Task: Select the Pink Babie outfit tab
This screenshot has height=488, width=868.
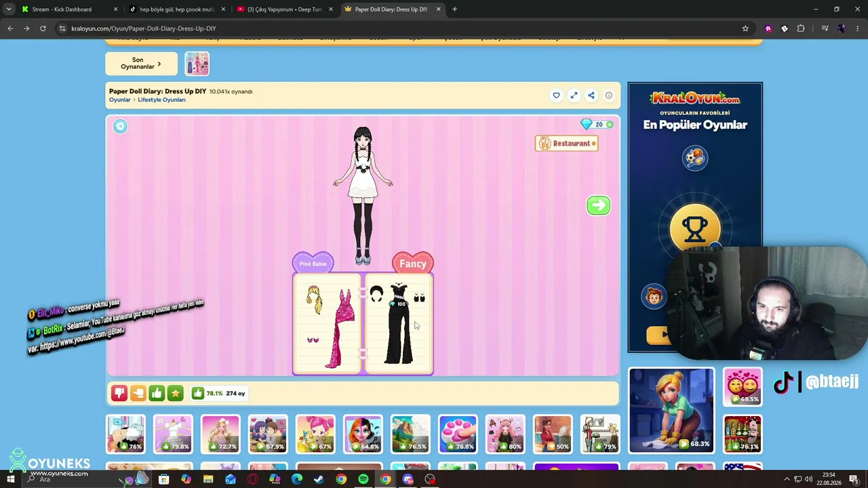Action: pyautogui.click(x=313, y=263)
